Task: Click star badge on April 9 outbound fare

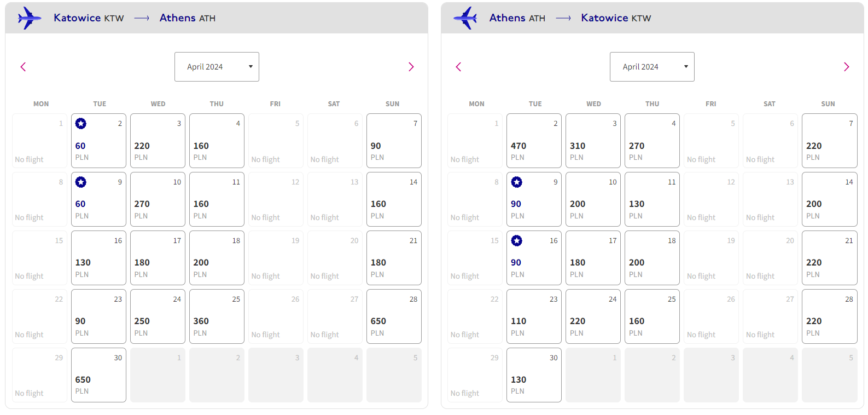Action: (x=81, y=182)
